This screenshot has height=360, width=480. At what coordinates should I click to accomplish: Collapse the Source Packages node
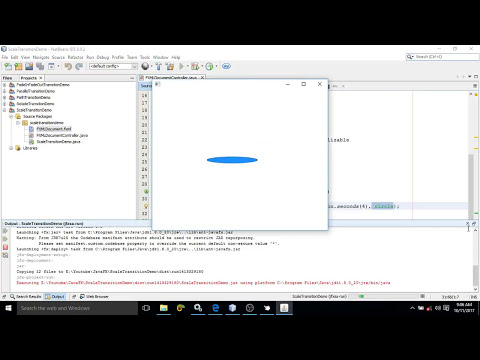coord(11,116)
